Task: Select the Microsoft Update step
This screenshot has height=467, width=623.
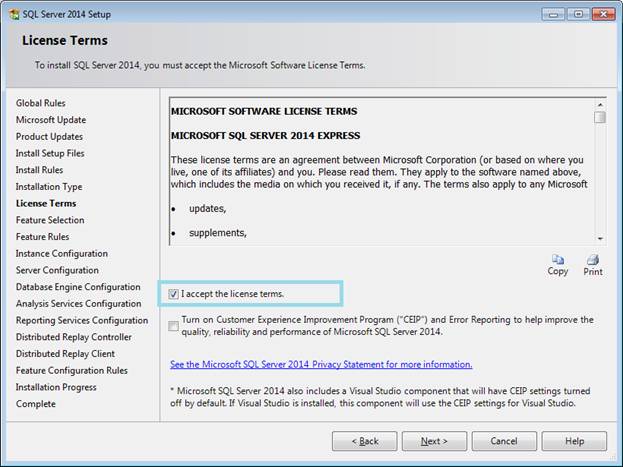Action: [x=51, y=120]
